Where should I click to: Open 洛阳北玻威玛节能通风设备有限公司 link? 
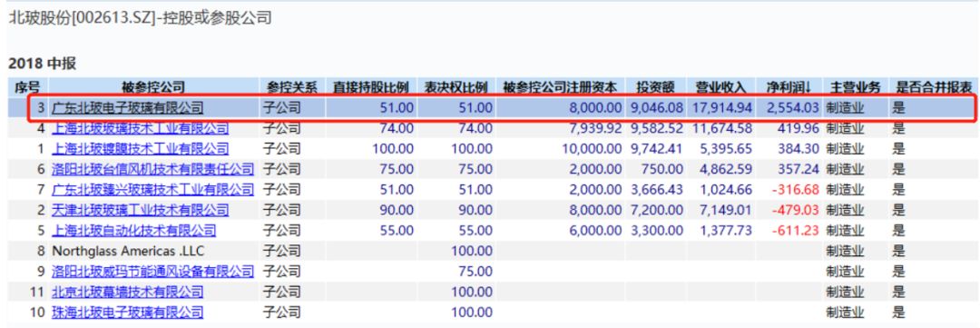pyautogui.click(x=153, y=272)
